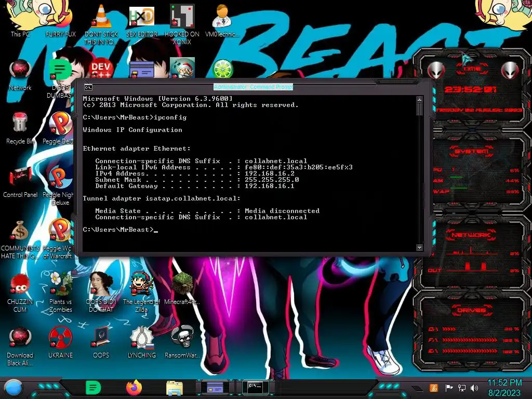The image size is (532, 399).
Task: Open the HOOKED ON XONIX game icon
Action: 182,24
